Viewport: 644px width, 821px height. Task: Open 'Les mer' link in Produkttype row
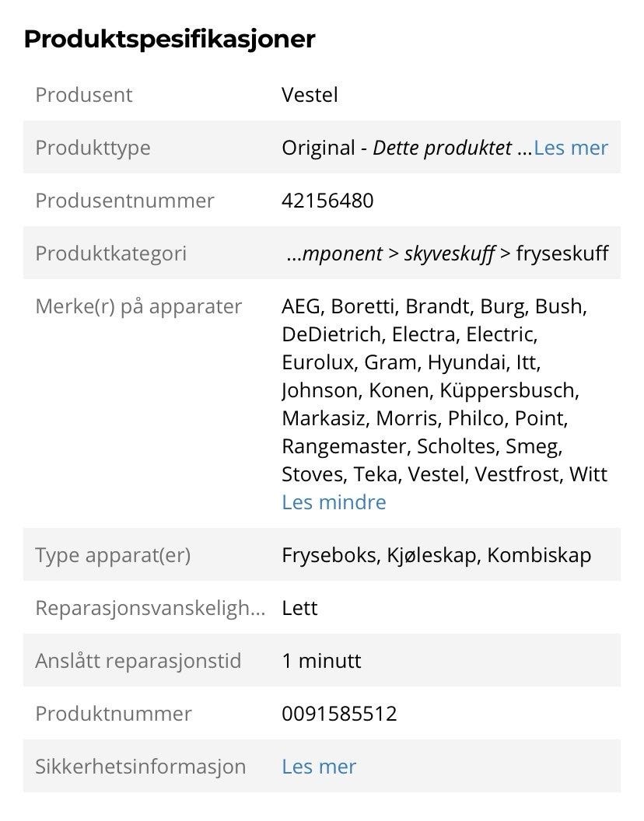(x=571, y=148)
